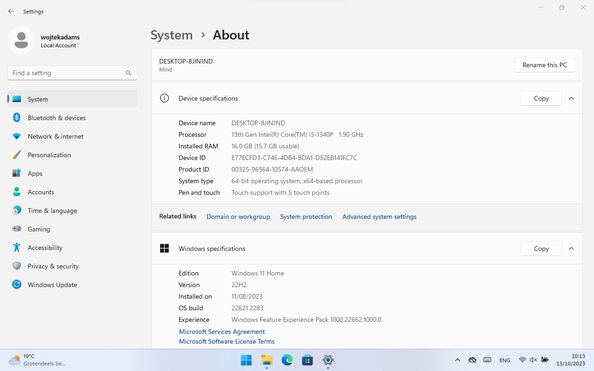Image resolution: width=594 pixels, height=371 pixels.
Task: Show hidden system tray icons
Action: pos(457,360)
